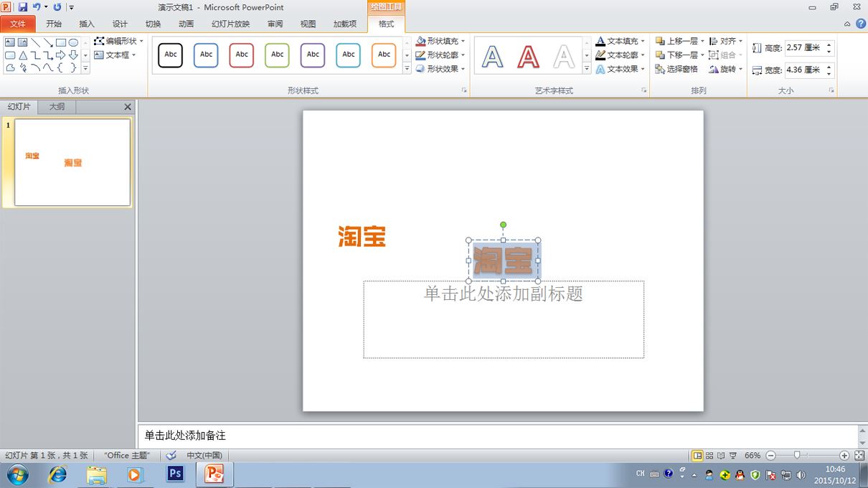Select the arrow line shape
The width and height of the screenshot is (868, 488).
[48, 42]
